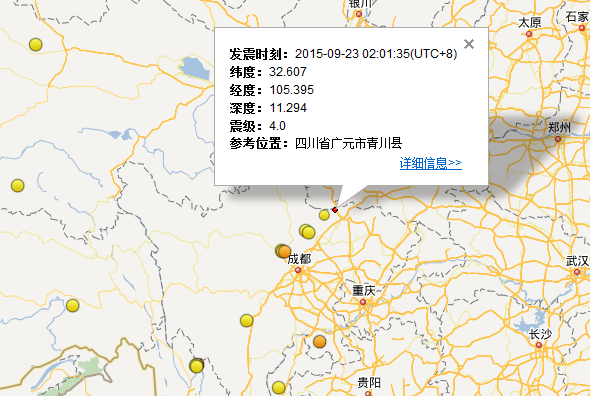Click the 石家 city label at the top right
590x396 pixels.
tap(578, 17)
